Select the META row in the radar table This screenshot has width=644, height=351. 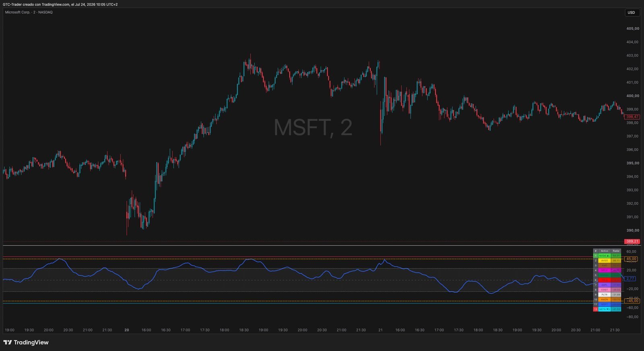tap(607, 309)
